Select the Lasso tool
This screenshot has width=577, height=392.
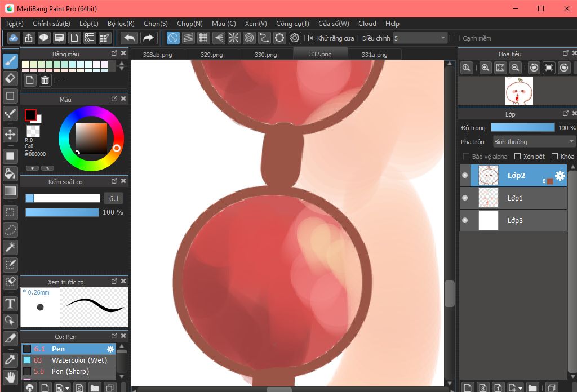(x=10, y=230)
